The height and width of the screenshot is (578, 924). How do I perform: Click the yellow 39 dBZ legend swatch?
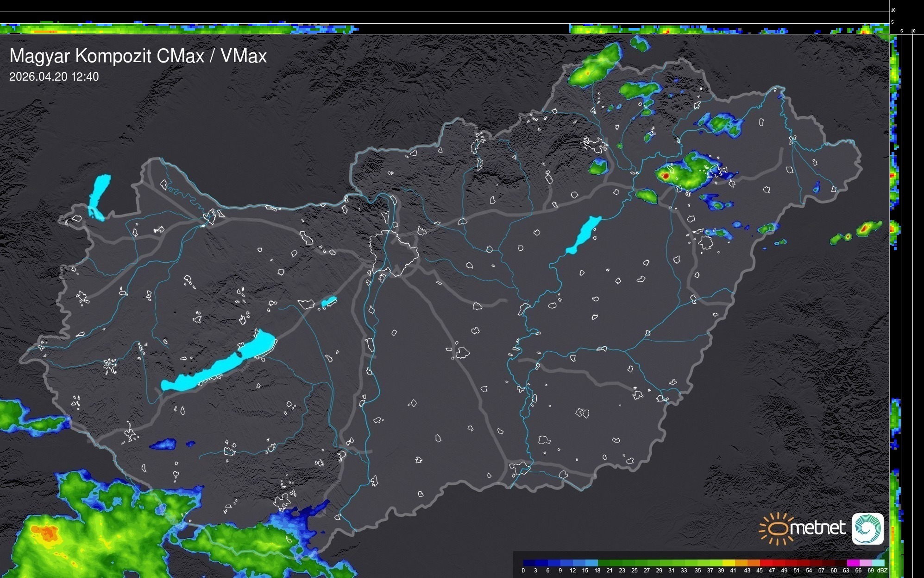(728, 563)
